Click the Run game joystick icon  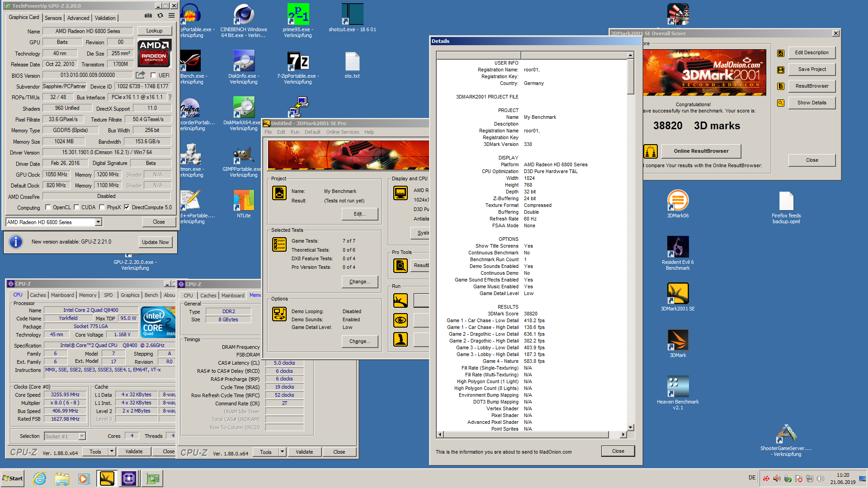(x=401, y=339)
